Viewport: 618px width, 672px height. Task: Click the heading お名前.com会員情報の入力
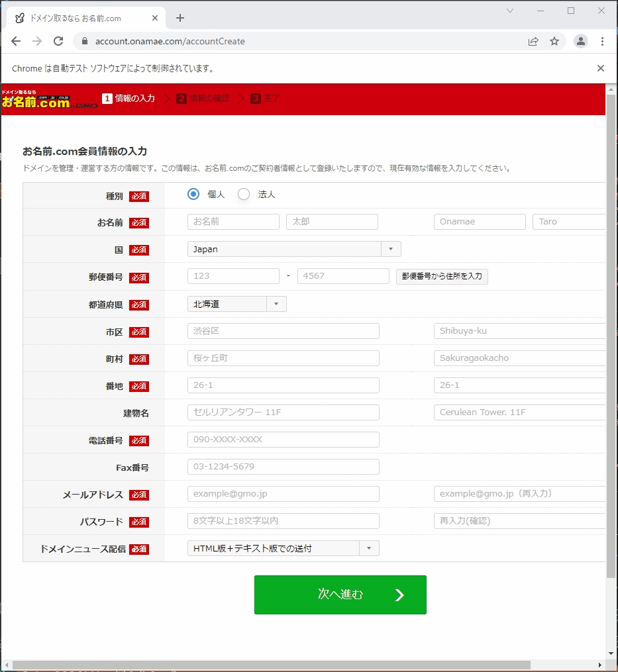point(85,152)
